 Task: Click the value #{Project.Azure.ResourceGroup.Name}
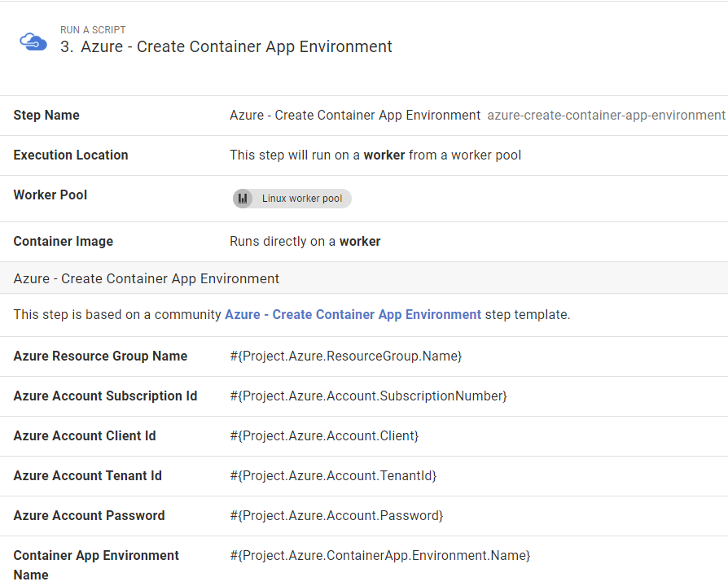tap(346, 356)
